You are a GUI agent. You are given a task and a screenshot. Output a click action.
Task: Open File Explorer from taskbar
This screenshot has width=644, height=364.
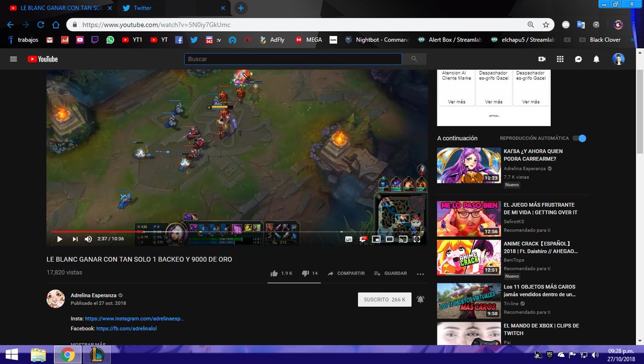(39, 355)
